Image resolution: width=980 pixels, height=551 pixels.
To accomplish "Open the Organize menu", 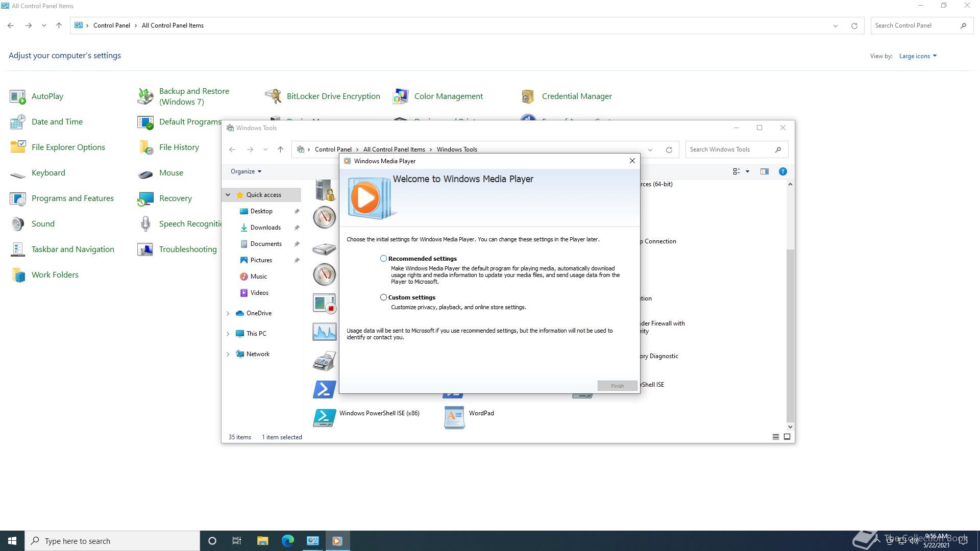I will pos(246,171).
